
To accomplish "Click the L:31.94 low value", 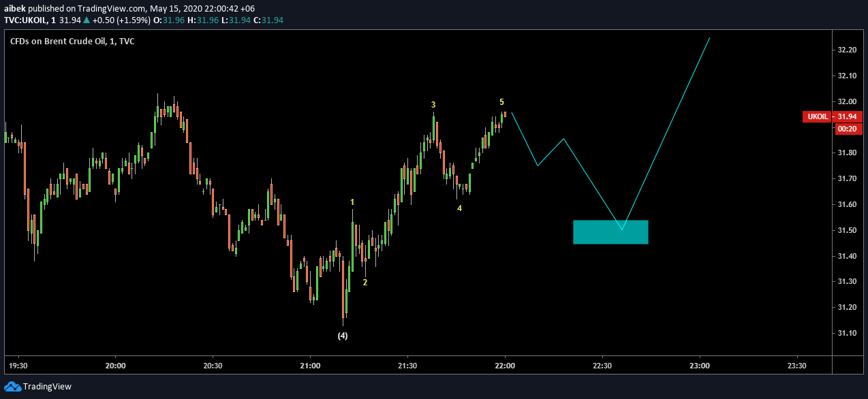I will point(235,20).
